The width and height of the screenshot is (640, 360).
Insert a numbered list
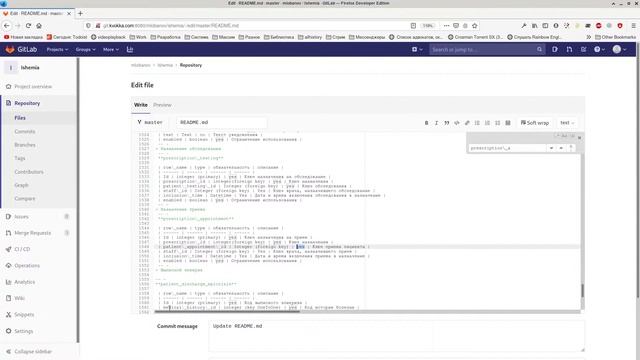tap(487, 123)
